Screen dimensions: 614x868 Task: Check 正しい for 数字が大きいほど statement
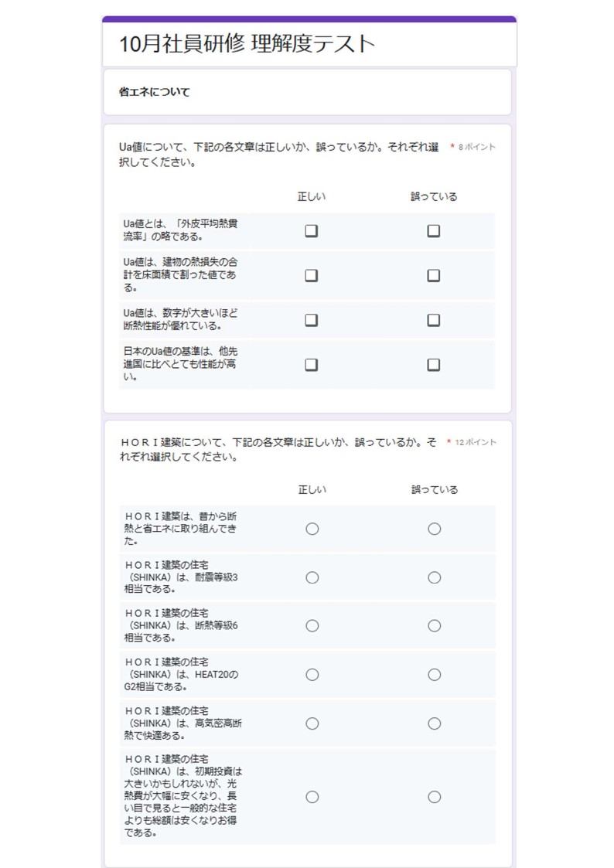point(312,320)
